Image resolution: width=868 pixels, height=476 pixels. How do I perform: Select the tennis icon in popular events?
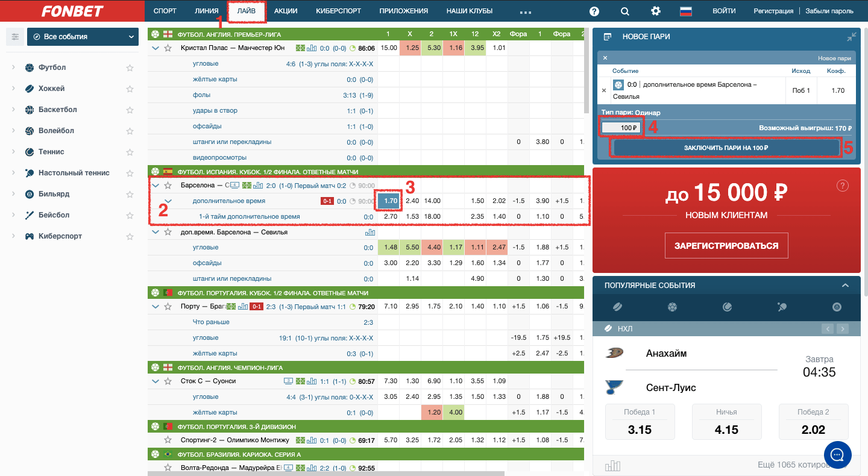(727, 307)
